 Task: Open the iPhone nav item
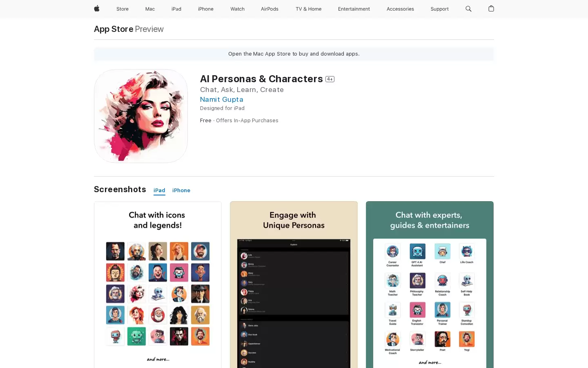tap(206, 9)
